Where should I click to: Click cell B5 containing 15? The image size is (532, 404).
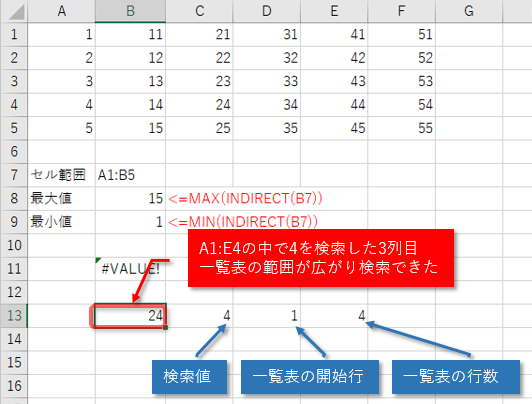tap(130, 128)
